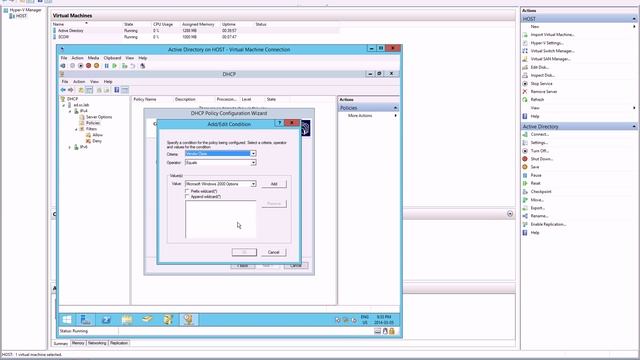Click the Policy Name column header
640x360 pixels.
coord(145,99)
